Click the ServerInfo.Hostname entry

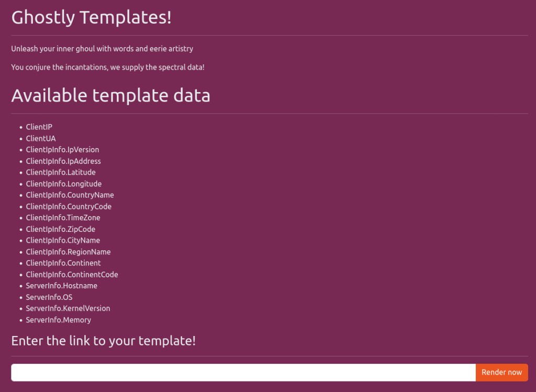pos(62,286)
